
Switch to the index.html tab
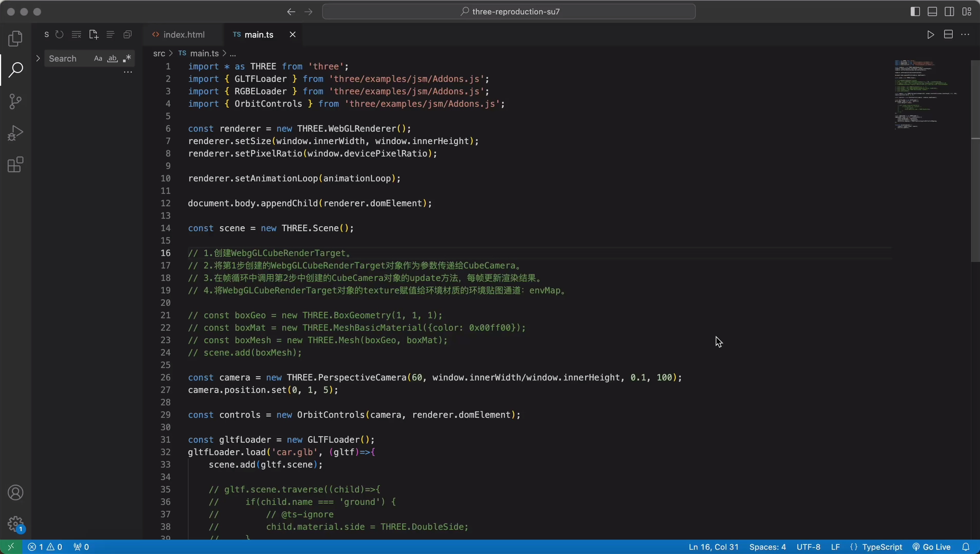pyautogui.click(x=184, y=35)
